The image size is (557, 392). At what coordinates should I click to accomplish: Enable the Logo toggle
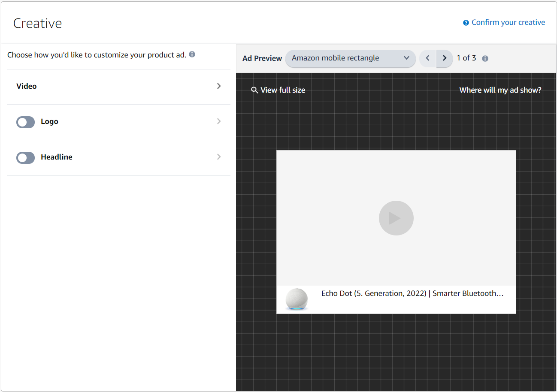25,122
